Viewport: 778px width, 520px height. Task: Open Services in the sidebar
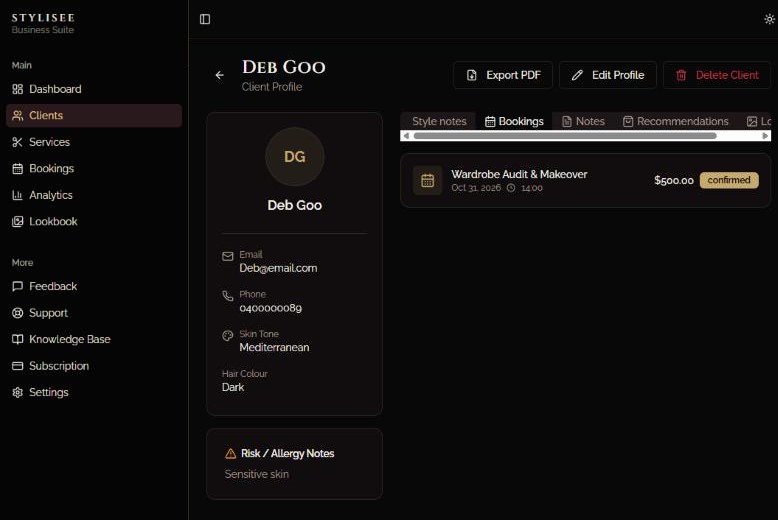[94, 142]
